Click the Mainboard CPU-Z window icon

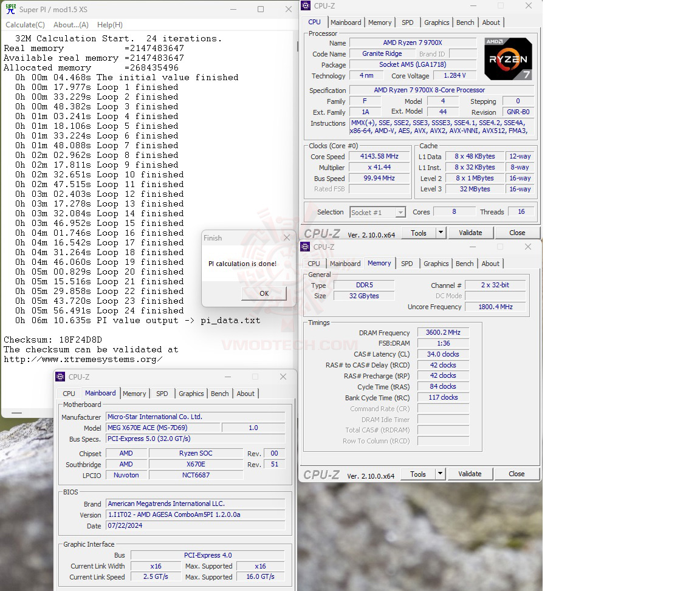[60, 377]
